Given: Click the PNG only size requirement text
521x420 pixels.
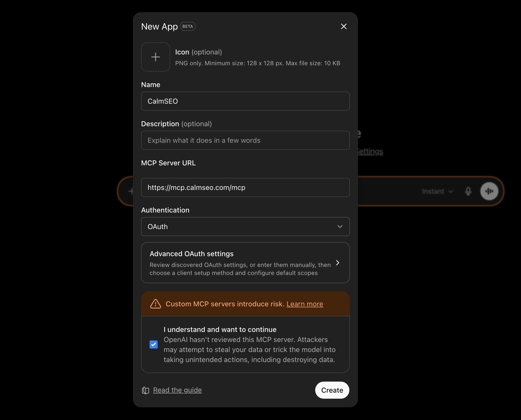Looking at the screenshot, I should [x=257, y=63].
